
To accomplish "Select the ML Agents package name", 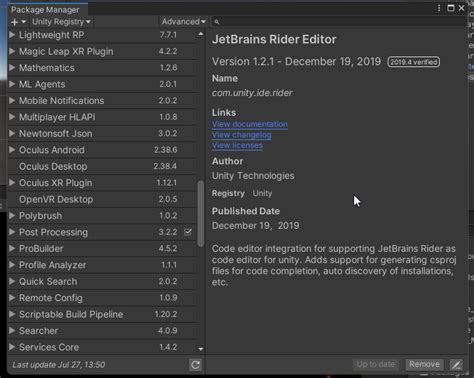I will click(42, 84).
